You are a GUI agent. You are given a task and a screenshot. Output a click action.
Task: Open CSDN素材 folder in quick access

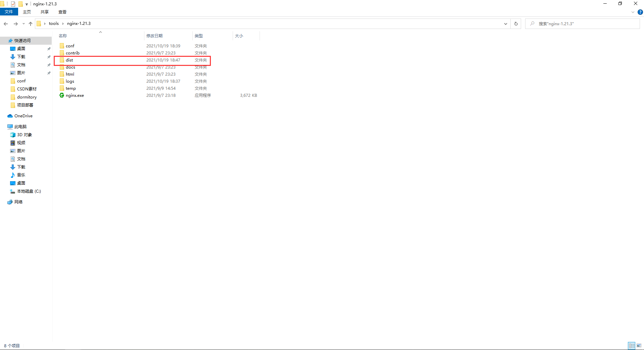(x=27, y=89)
